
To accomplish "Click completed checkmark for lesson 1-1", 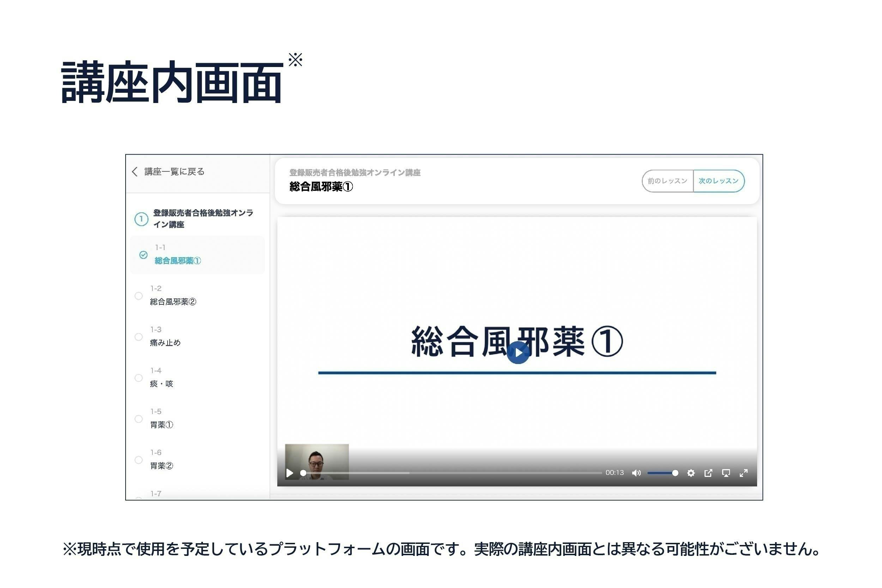I will pyautogui.click(x=143, y=255).
